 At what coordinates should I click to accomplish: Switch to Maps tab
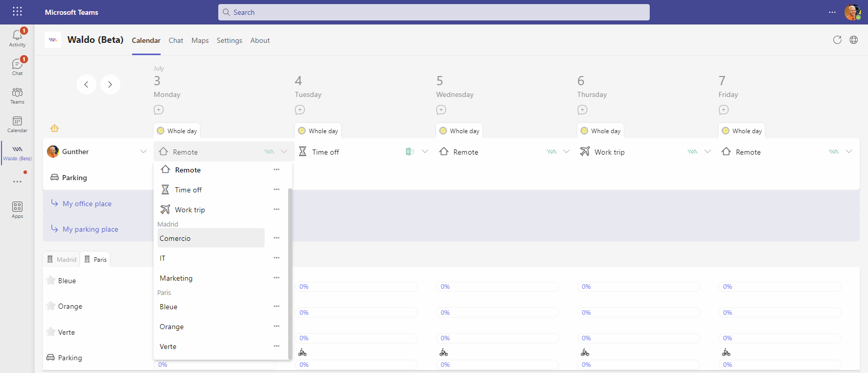200,40
